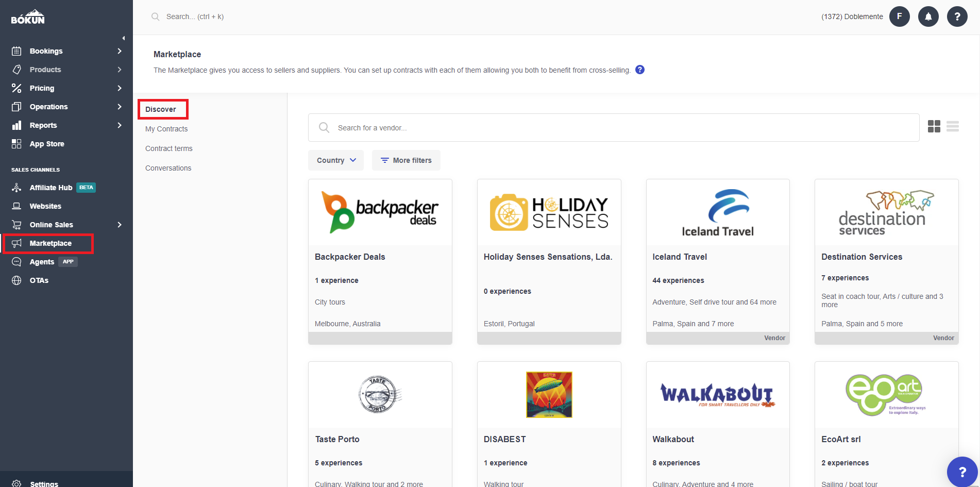Open the Destination Services logo thumbnail
The image size is (980, 487).
point(887,212)
